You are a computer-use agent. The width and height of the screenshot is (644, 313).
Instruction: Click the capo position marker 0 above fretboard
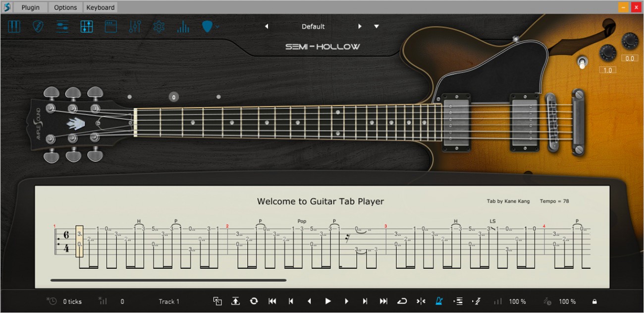(173, 97)
